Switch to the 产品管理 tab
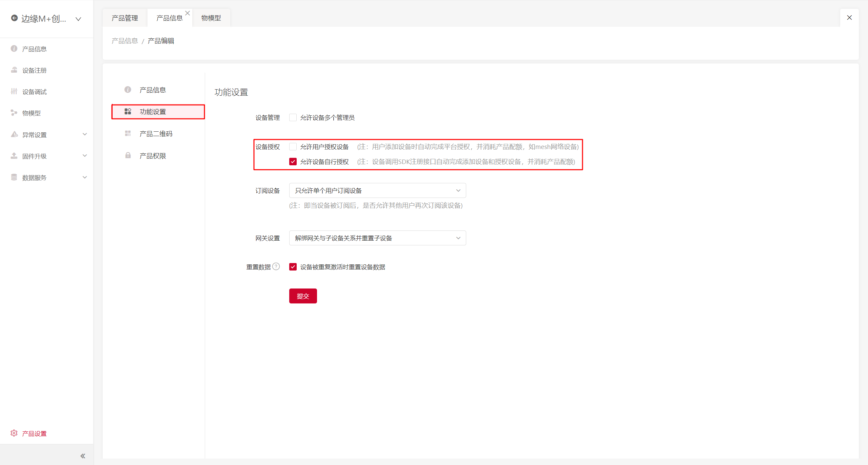This screenshot has width=868, height=465. click(125, 18)
